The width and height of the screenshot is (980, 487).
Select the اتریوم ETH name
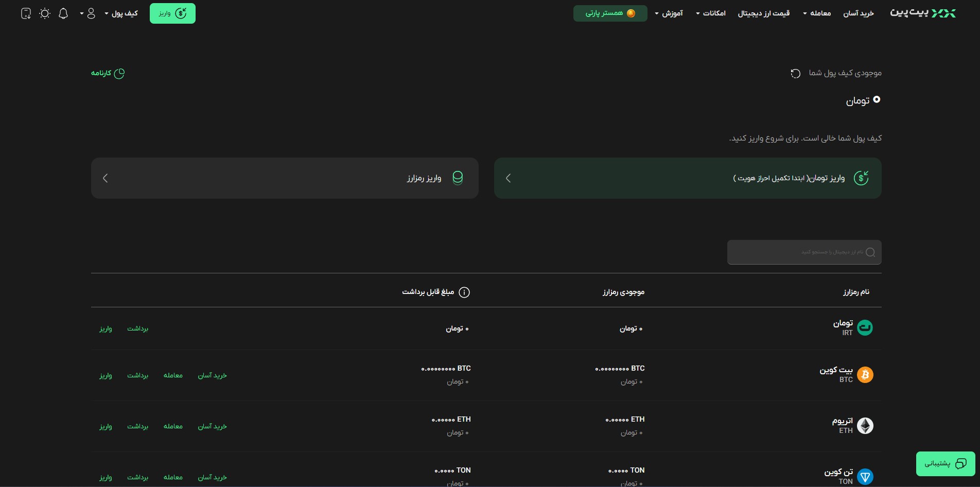(842, 425)
